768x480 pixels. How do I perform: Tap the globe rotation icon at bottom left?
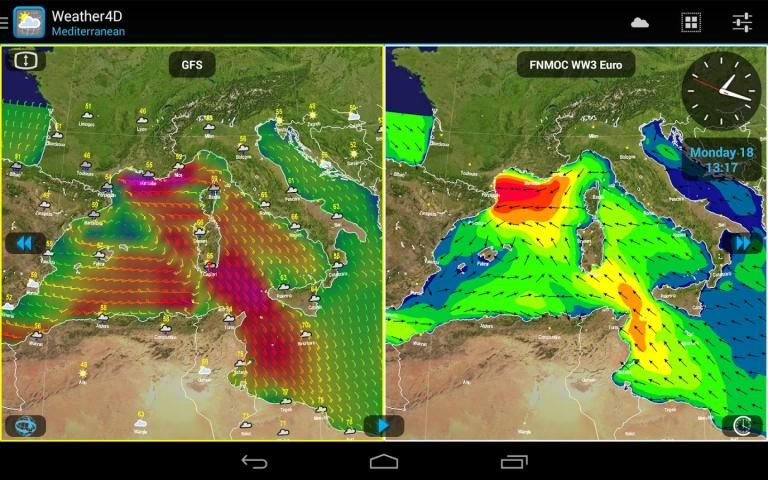pos(25,426)
